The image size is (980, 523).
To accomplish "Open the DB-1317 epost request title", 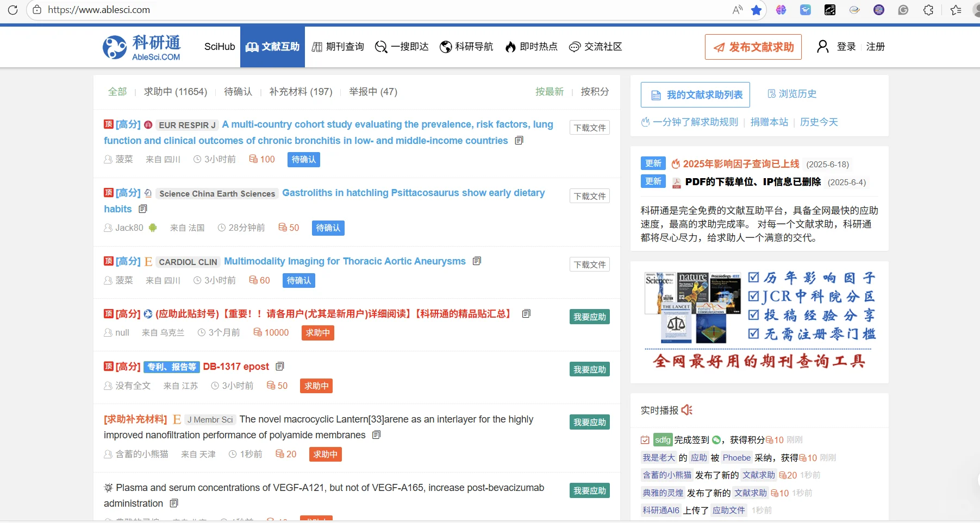I will pos(236,367).
